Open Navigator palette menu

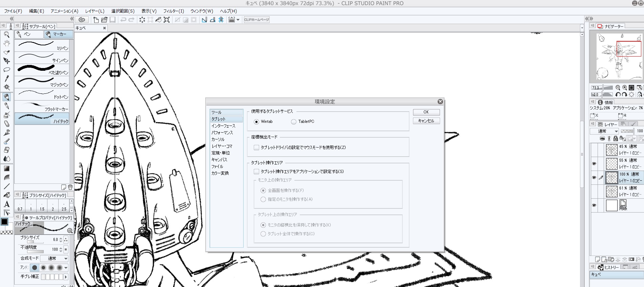593,26
